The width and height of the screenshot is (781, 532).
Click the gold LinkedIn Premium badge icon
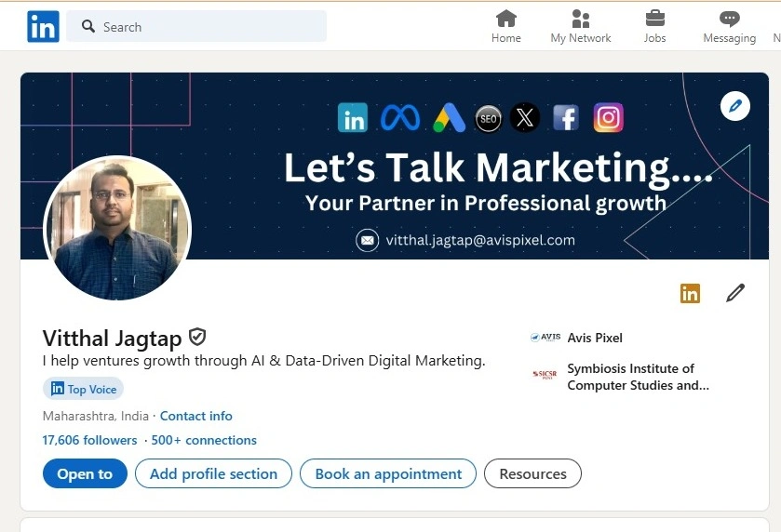[x=690, y=294]
